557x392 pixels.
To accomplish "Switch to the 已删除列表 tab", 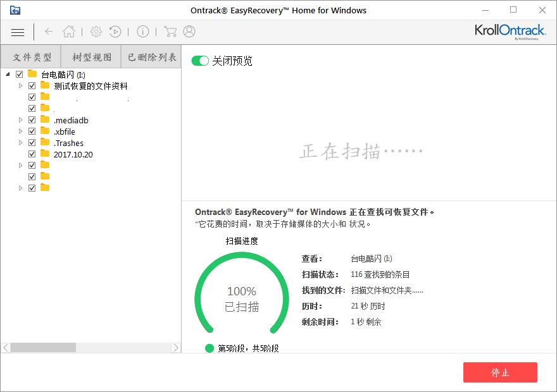I will click(x=151, y=56).
